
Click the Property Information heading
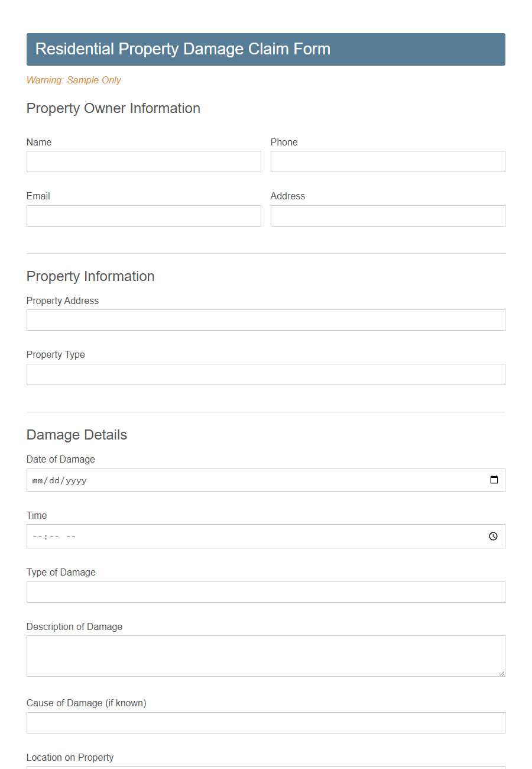pos(90,276)
